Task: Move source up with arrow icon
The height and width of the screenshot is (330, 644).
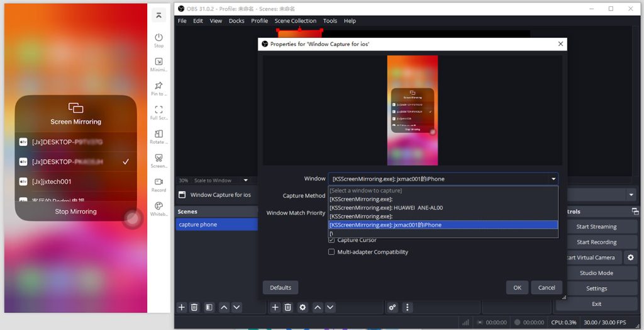Action: pyautogui.click(x=318, y=307)
